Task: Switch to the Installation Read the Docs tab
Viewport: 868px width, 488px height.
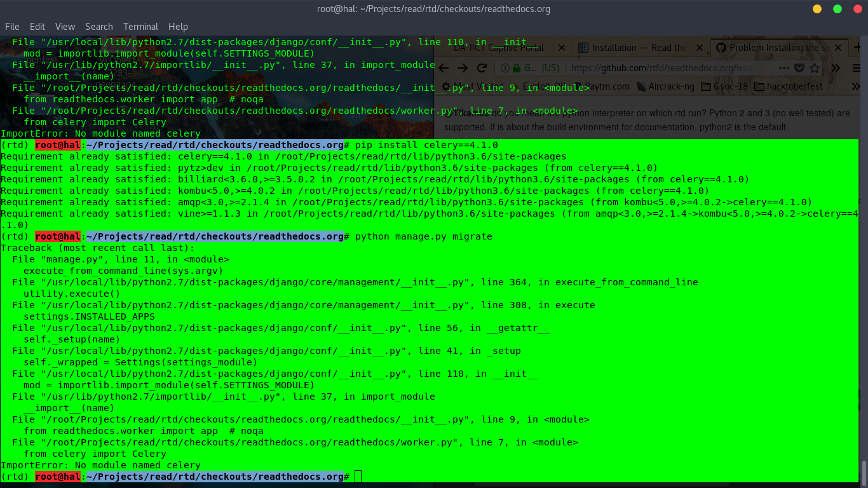Action: point(639,48)
